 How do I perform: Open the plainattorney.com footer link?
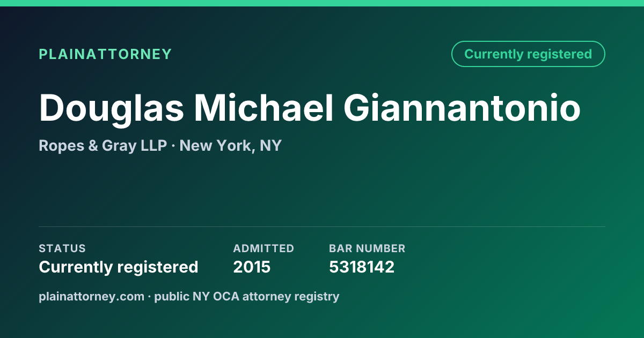[x=91, y=296]
